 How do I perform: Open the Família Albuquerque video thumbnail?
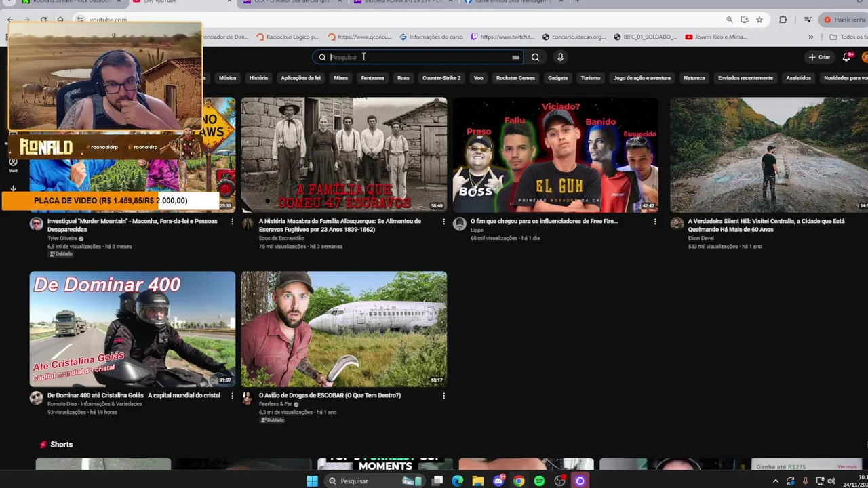(x=344, y=155)
